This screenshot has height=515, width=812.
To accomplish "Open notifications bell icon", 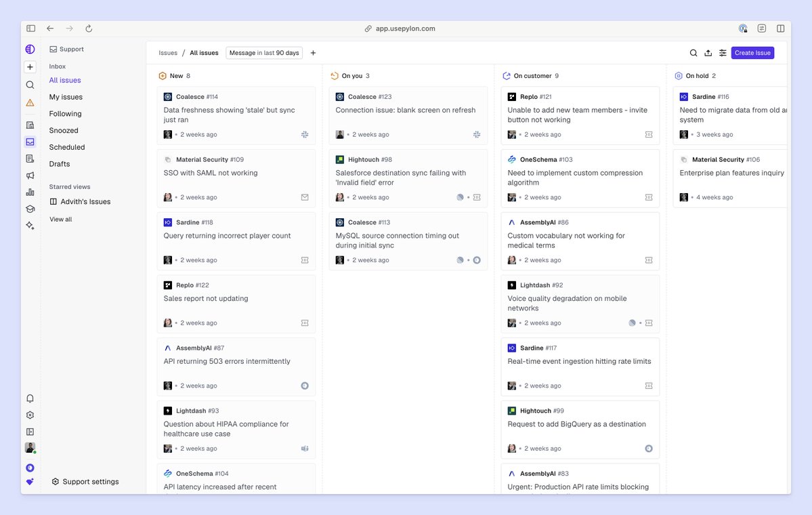I will pos(30,398).
